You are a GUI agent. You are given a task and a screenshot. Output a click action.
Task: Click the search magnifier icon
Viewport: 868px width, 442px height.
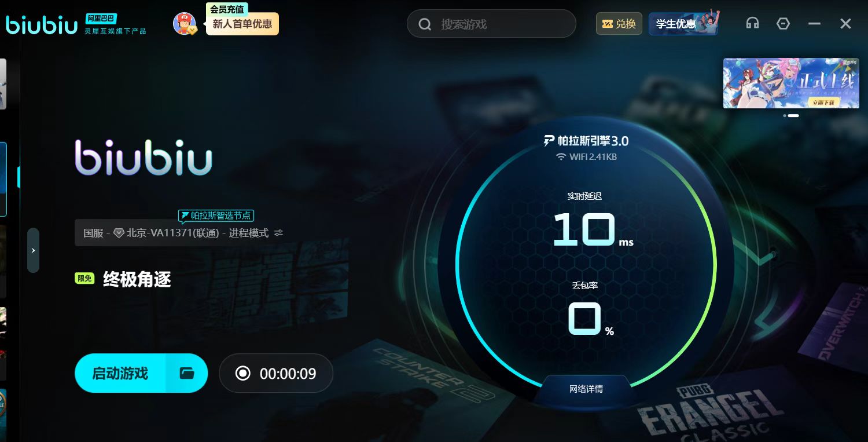425,24
